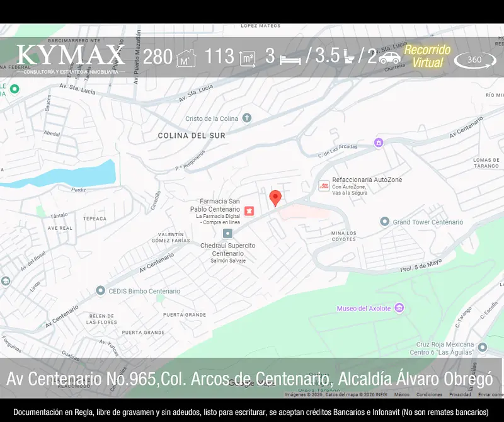This screenshot has width=504, height=422.
Task: Click the Grand Tower Centenario label
Action: 428,222
